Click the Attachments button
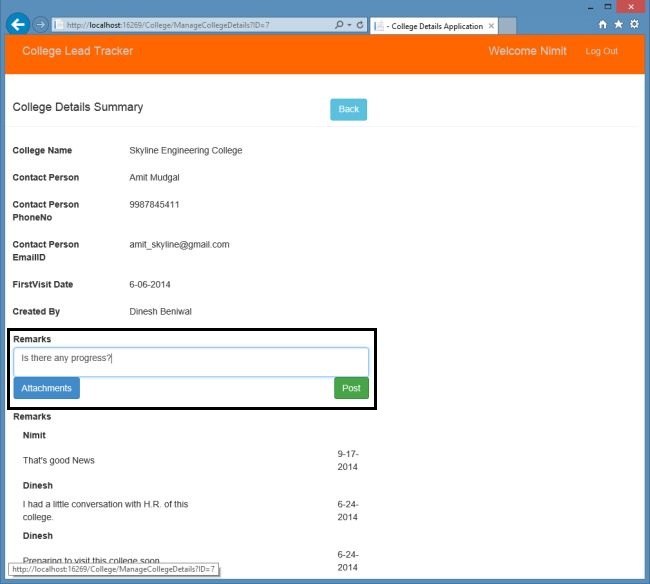This screenshot has width=650, height=584. pyautogui.click(x=46, y=388)
